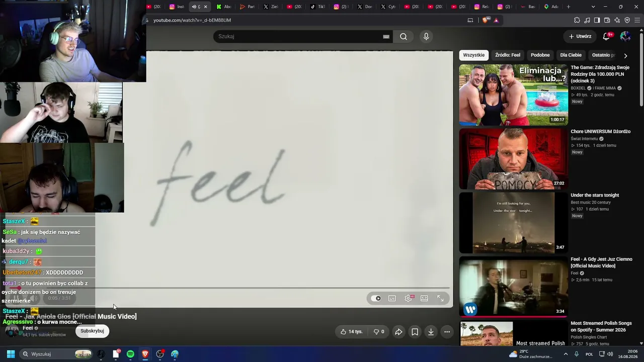Open 'The Game' Eliminacja video thumbnail

(x=513, y=95)
